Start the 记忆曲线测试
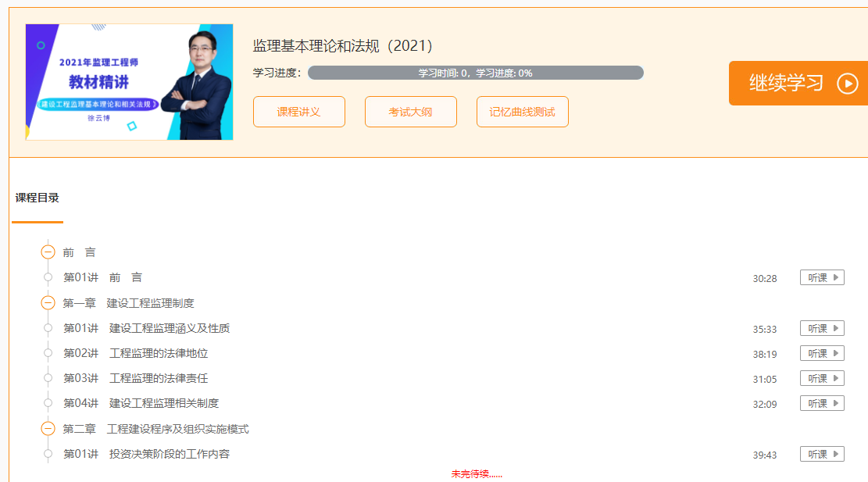This screenshot has width=868, height=482. [522, 112]
